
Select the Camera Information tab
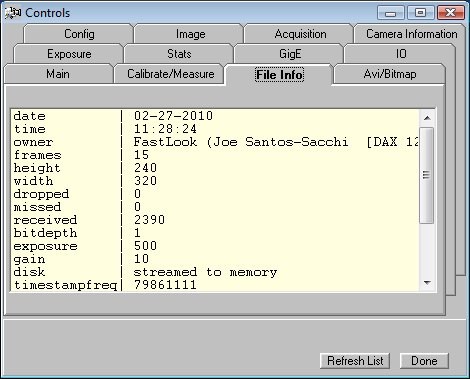(411, 34)
